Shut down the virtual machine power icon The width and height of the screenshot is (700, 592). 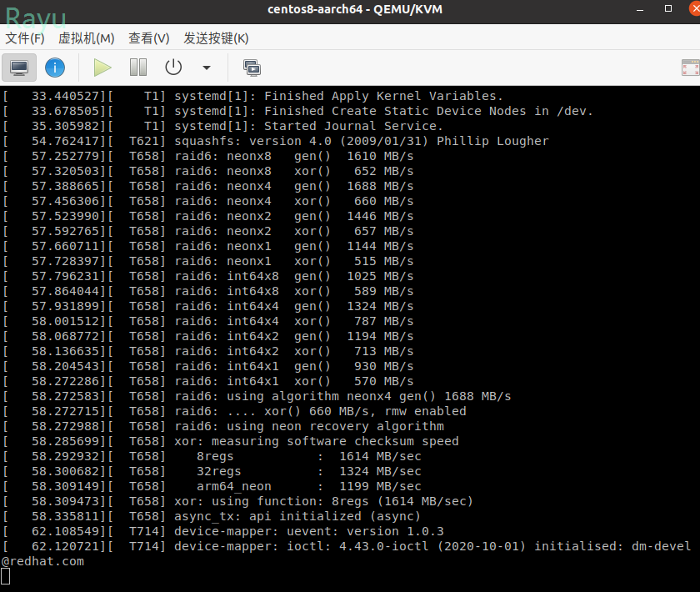173,68
